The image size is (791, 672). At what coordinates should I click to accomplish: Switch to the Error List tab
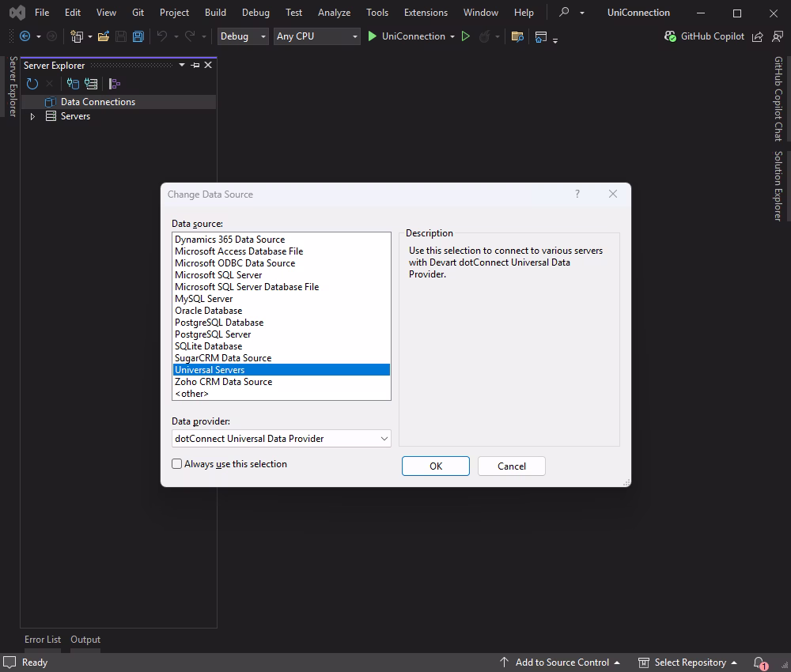(43, 640)
